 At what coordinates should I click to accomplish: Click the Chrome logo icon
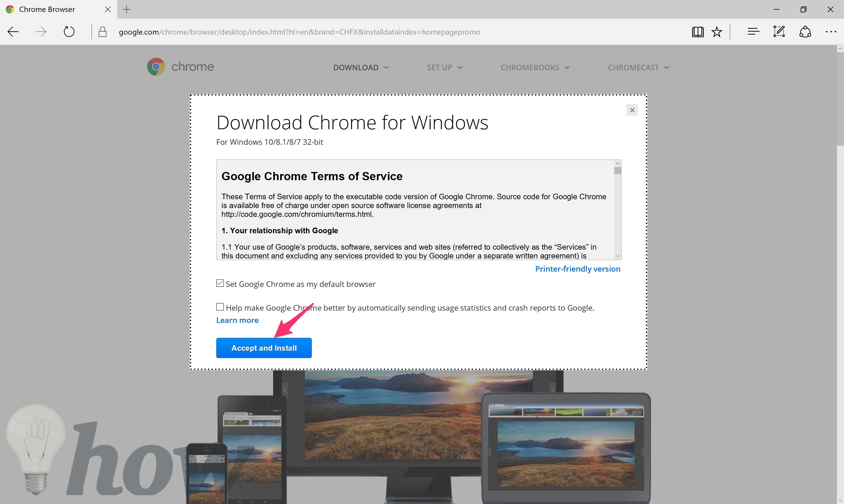[x=155, y=67]
